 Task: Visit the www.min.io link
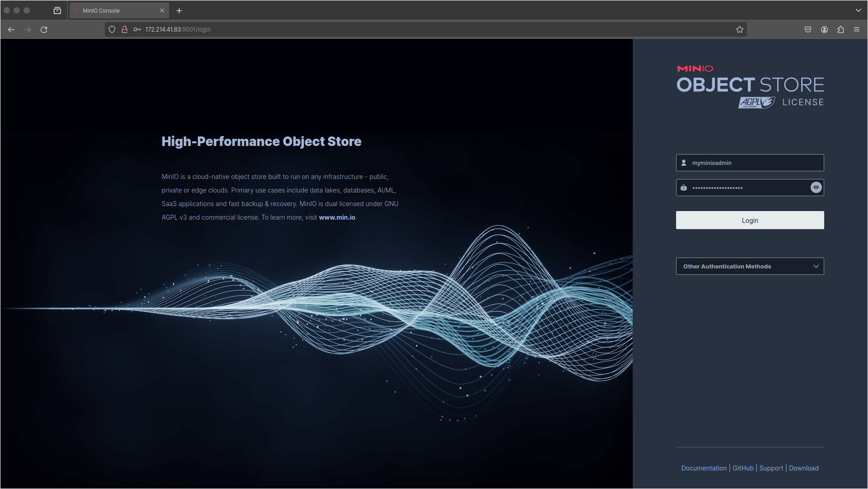[337, 217]
